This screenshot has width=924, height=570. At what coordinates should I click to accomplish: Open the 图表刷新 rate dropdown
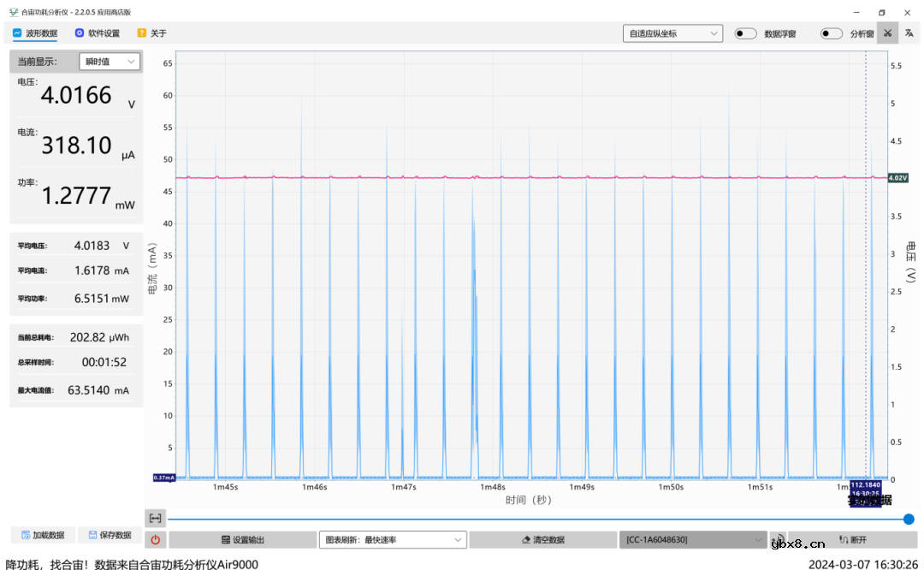tap(393, 540)
